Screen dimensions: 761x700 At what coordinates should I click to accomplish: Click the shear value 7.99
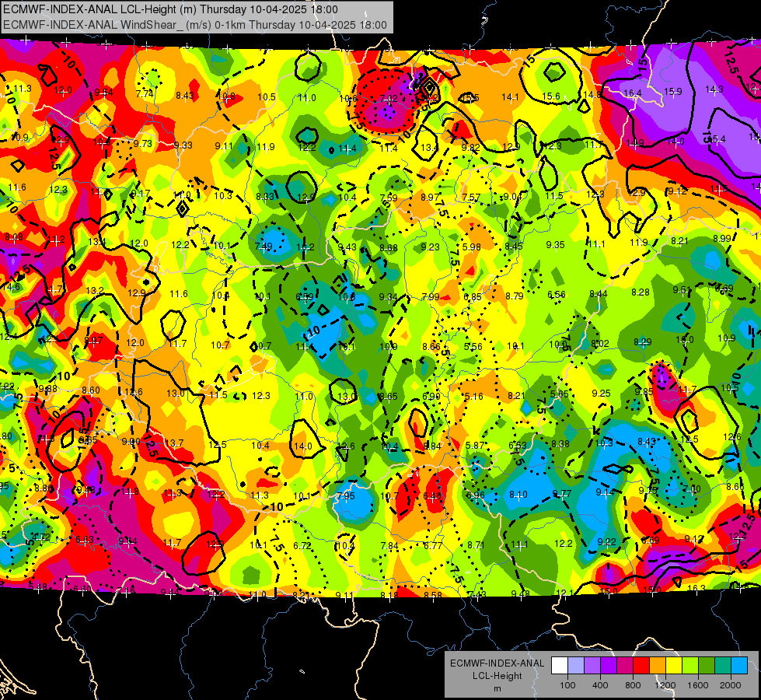point(431,296)
